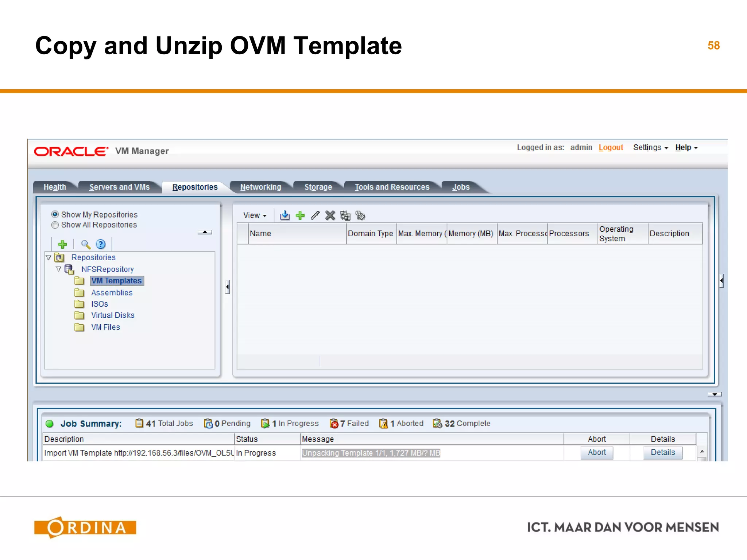Click the Logout link
Screen dimensions: 747x560
click(x=611, y=148)
